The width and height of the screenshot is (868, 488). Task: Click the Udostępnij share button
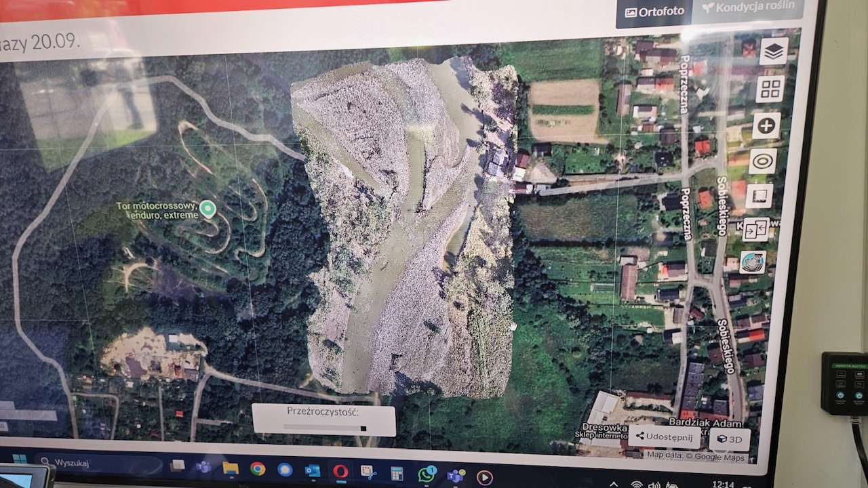tap(664, 436)
